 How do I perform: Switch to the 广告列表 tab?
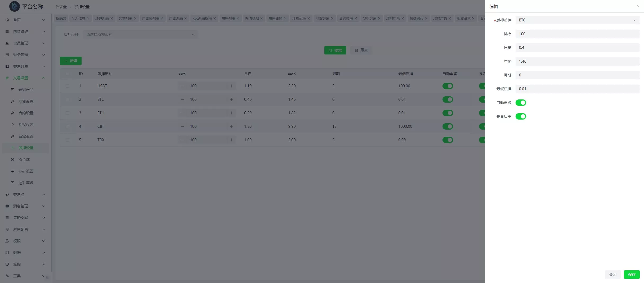pyautogui.click(x=176, y=18)
